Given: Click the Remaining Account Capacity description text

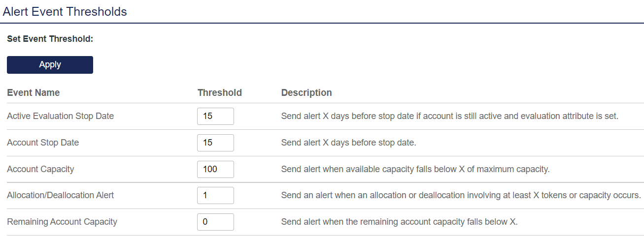Looking at the screenshot, I should click(x=399, y=222).
